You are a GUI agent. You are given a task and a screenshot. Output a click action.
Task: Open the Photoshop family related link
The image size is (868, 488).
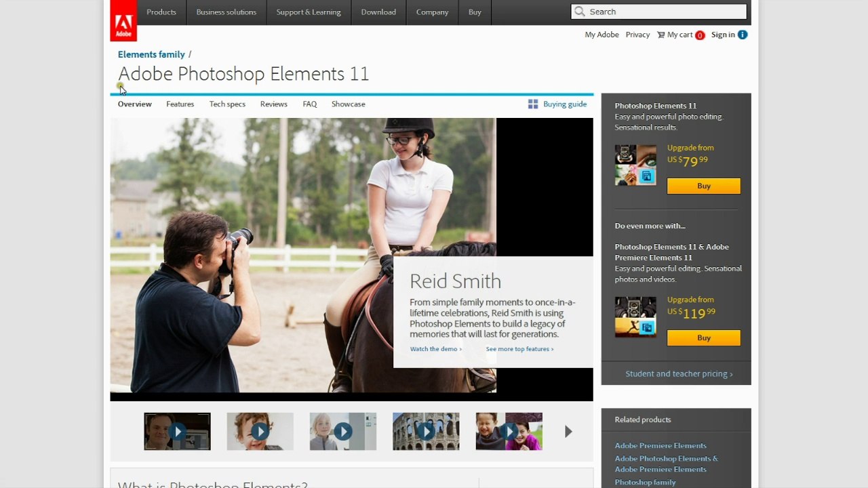pyautogui.click(x=646, y=483)
